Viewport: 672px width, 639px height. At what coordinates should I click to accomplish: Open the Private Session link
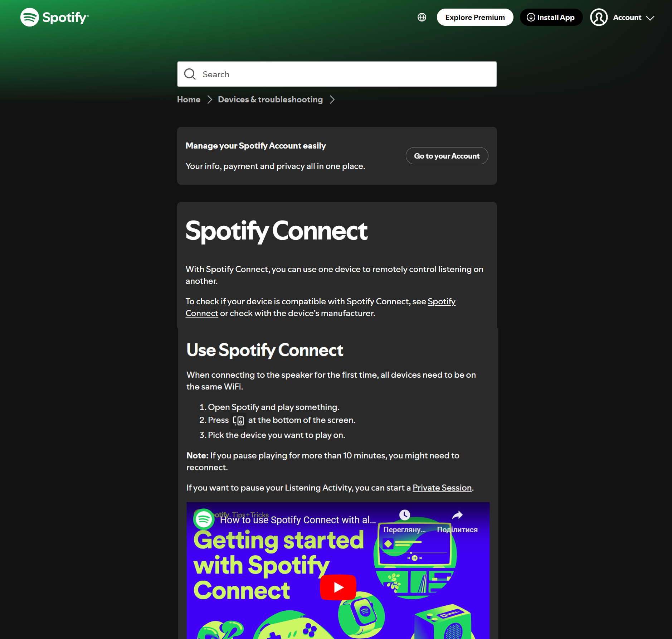[442, 488]
